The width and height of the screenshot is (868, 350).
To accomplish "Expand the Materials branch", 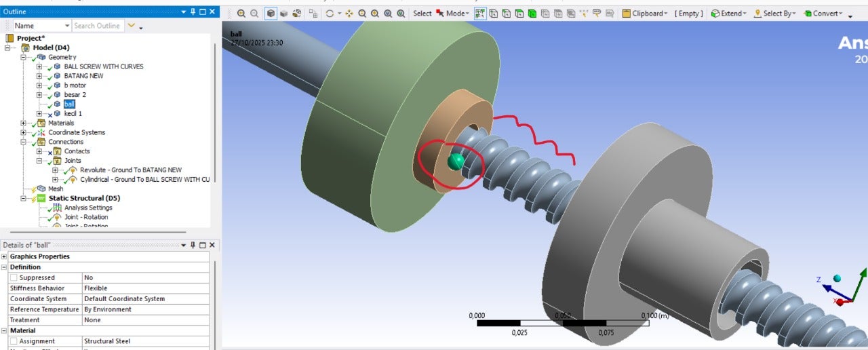I will point(24,123).
